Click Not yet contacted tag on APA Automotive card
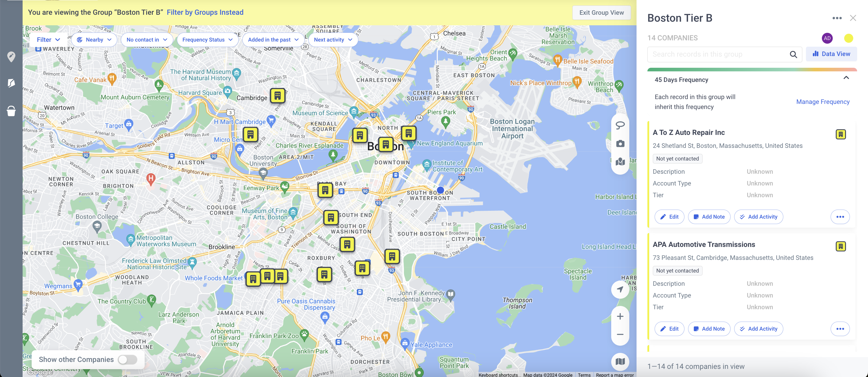868x377 pixels. (677, 271)
